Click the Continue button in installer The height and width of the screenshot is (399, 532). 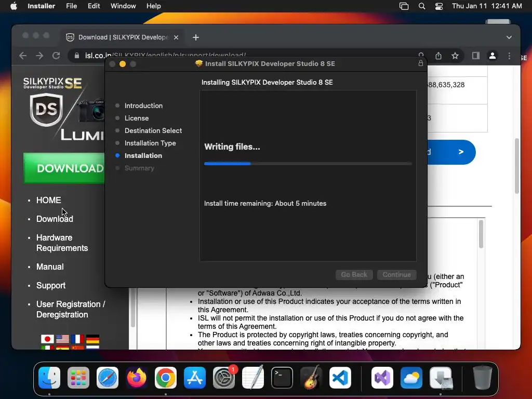click(x=396, y=274)
